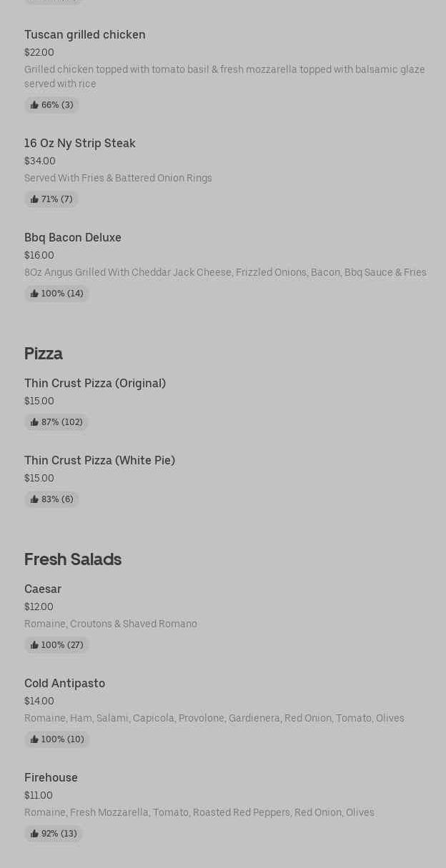Viewport: 446px width, 868px height.
Task: Click the Fresh Salads section heading
Action: [x=73, y=559]
